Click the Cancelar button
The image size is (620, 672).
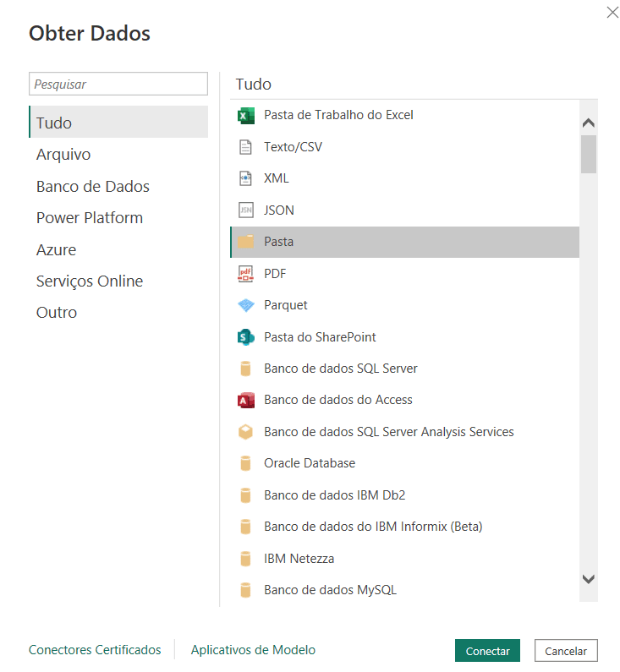coord(566,651)
